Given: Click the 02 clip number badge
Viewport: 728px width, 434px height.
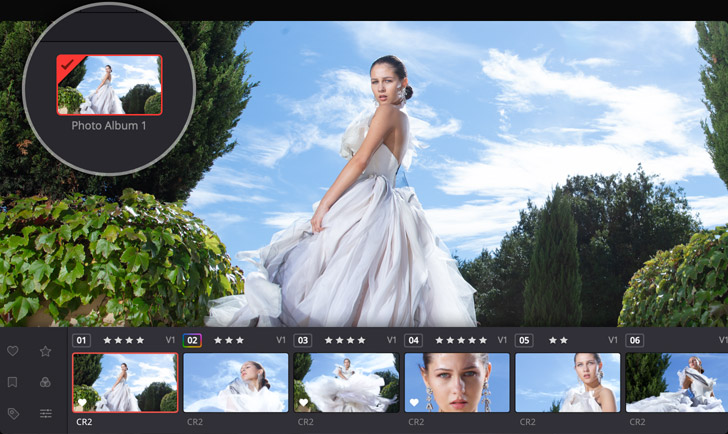Looking at the screenshot, I should 193,340.
